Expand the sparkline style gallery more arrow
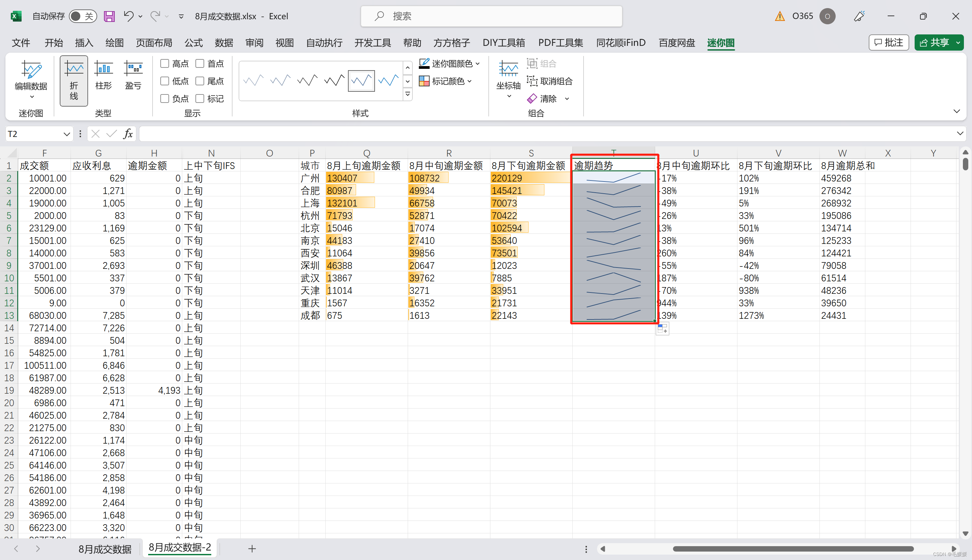The image size is (972, 560). [407, 94]
